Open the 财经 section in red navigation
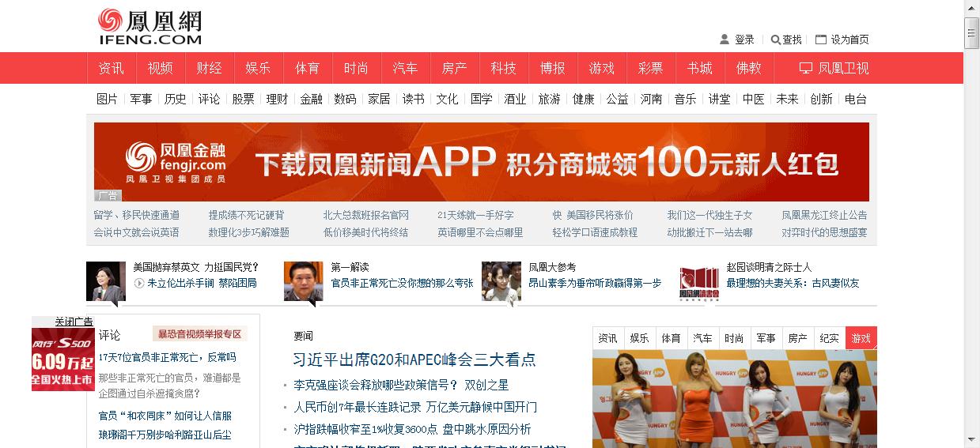 point(209,68)
